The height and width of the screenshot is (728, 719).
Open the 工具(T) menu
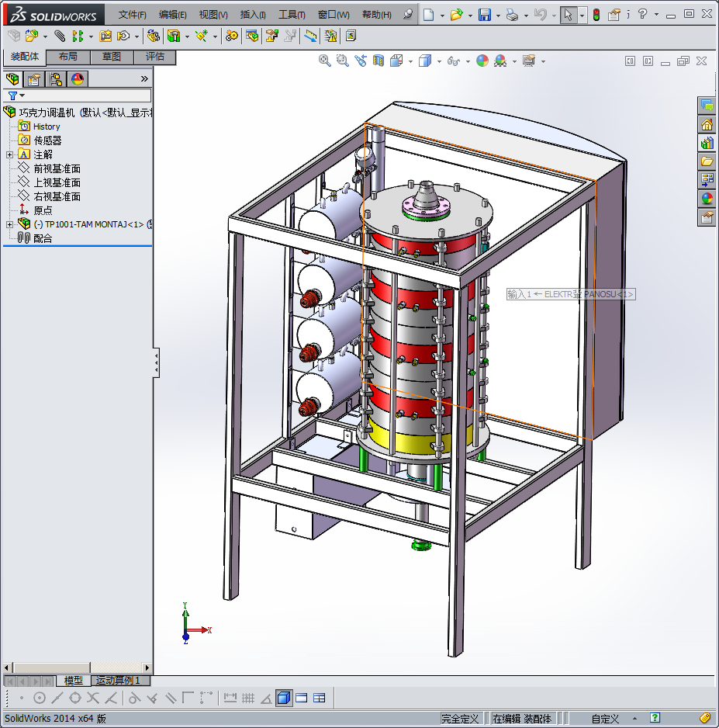(292, 15)
